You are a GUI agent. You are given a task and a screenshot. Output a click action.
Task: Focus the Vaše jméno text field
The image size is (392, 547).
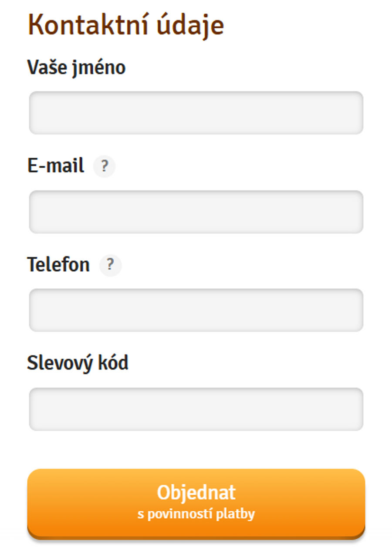[196, 113]
